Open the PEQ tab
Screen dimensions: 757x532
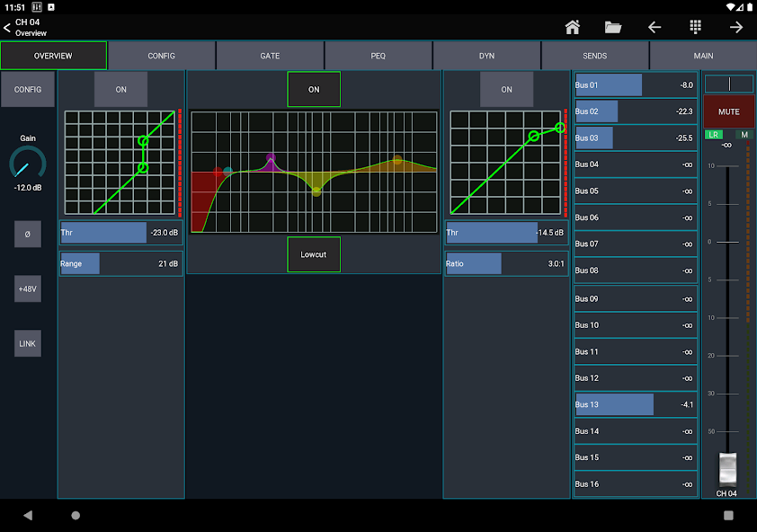[378, 56]
